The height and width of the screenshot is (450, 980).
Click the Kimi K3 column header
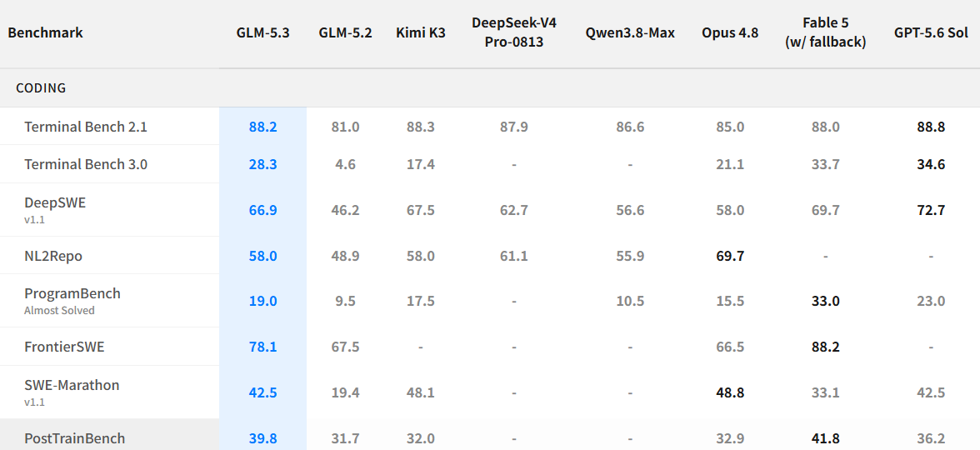[421, 33]
